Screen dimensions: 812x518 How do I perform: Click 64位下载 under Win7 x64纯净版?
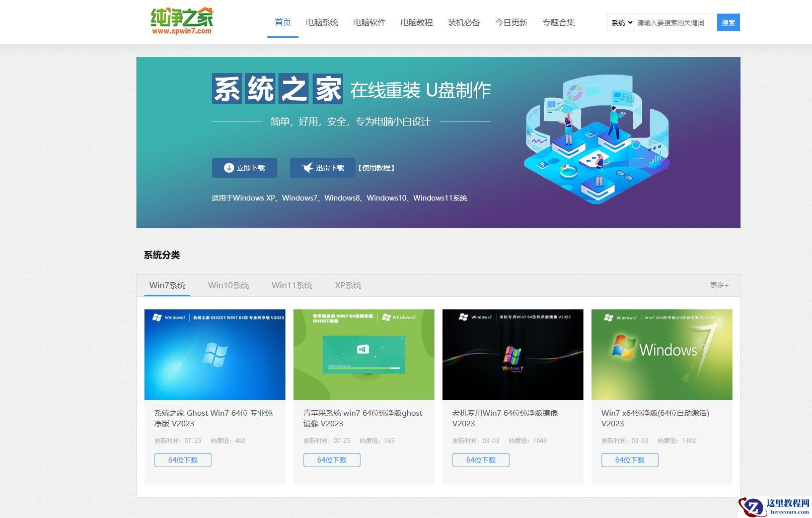[x=629, y=460]
